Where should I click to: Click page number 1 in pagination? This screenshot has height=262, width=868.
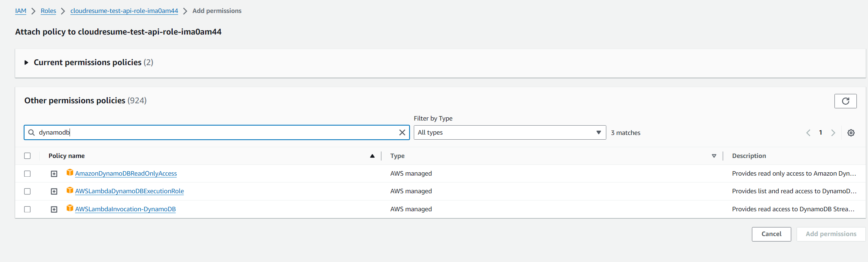click(x=820, y=132)
